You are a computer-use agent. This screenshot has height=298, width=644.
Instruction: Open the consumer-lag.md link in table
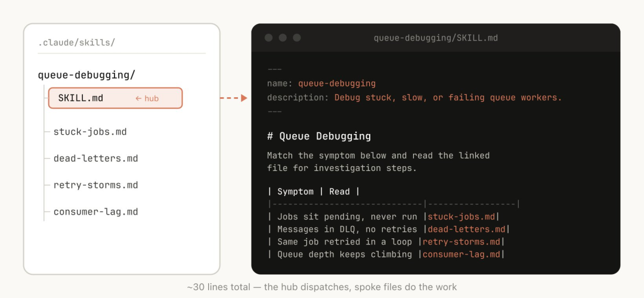pyautogui.click(x=462, y=254)
